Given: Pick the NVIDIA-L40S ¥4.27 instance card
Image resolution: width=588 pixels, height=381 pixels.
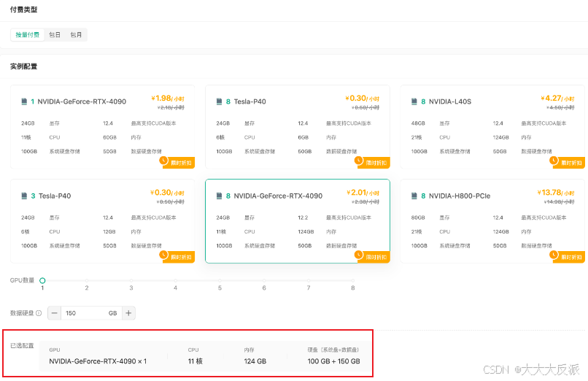Looking at the screenshot, I should (492, 127).
